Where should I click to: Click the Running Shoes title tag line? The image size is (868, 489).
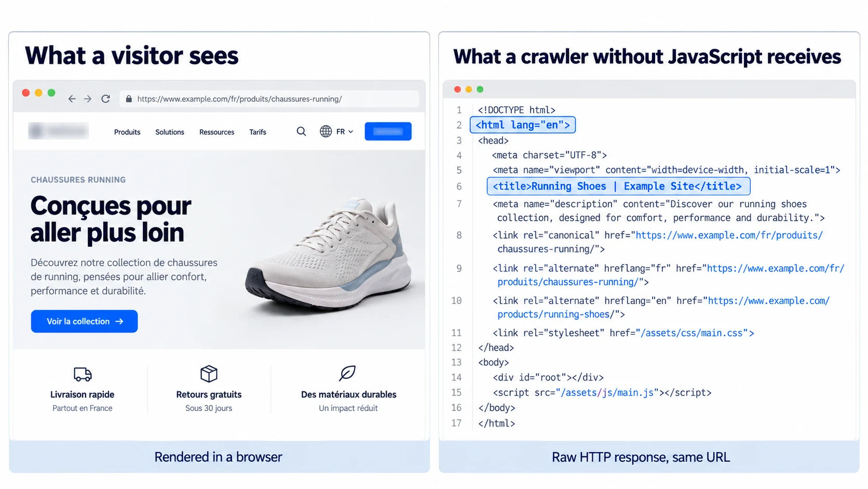click(618, 186)
